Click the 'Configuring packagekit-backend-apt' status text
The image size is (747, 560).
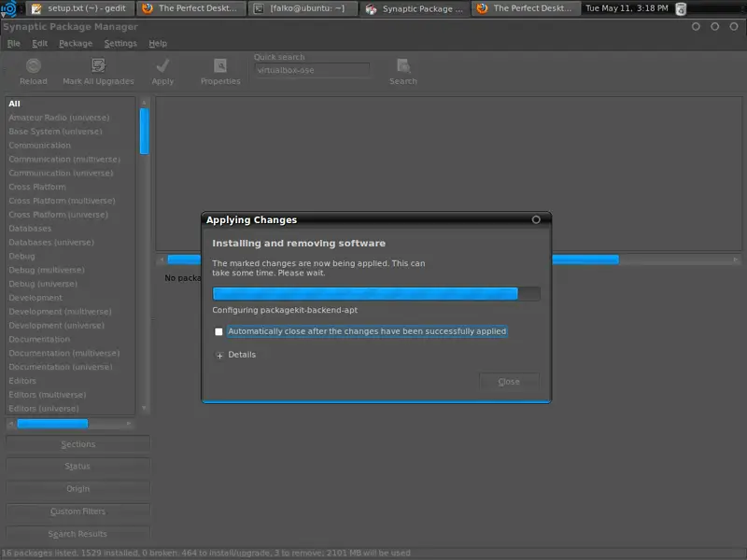285,310
